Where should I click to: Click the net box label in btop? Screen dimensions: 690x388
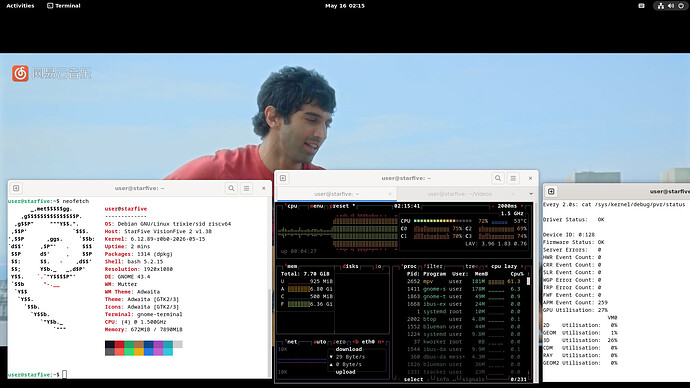coord(292,341)
